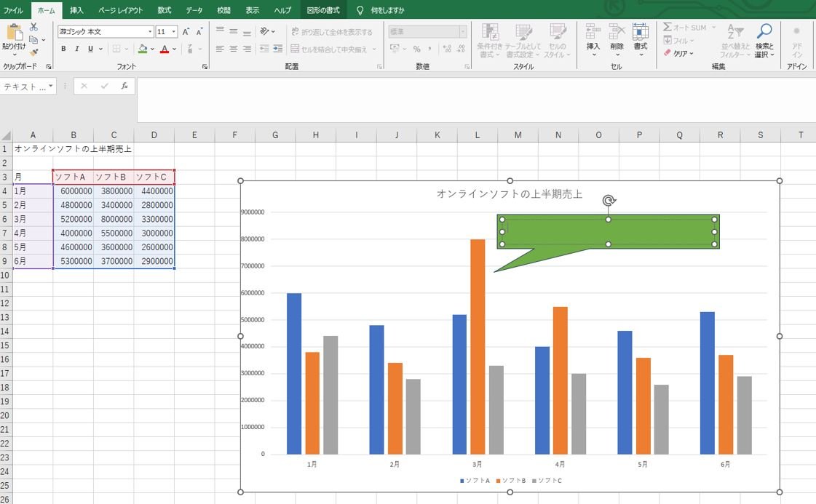Open Conditional Formatting 条件付き書式

(490, 41)
